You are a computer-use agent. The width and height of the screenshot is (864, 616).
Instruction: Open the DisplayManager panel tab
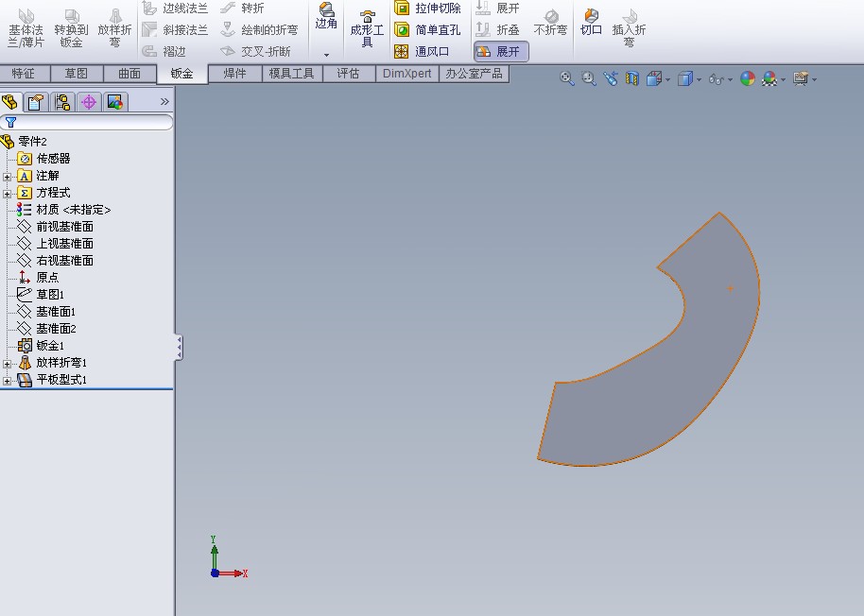point(115,102)
